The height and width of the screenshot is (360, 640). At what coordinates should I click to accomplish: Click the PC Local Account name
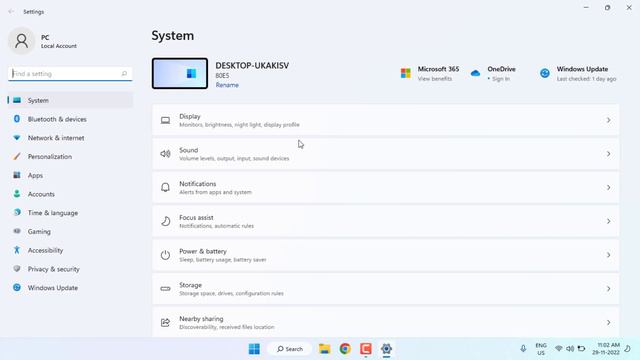[59, 41]
